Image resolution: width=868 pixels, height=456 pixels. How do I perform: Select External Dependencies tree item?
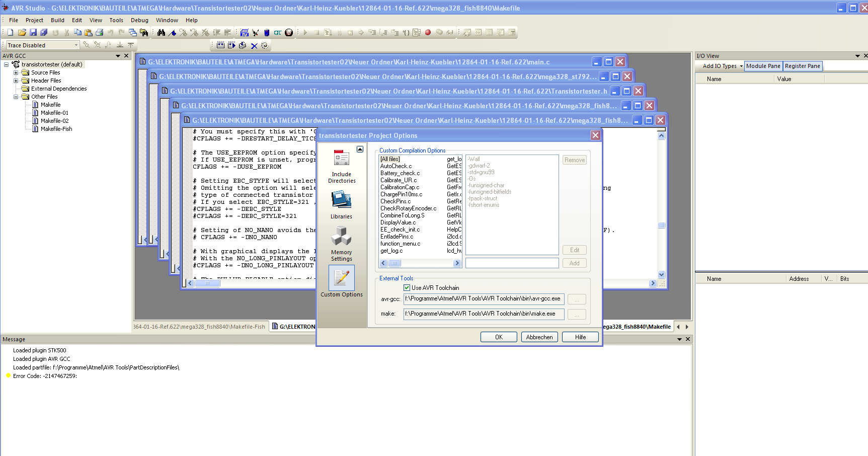[x=59, y=89]
